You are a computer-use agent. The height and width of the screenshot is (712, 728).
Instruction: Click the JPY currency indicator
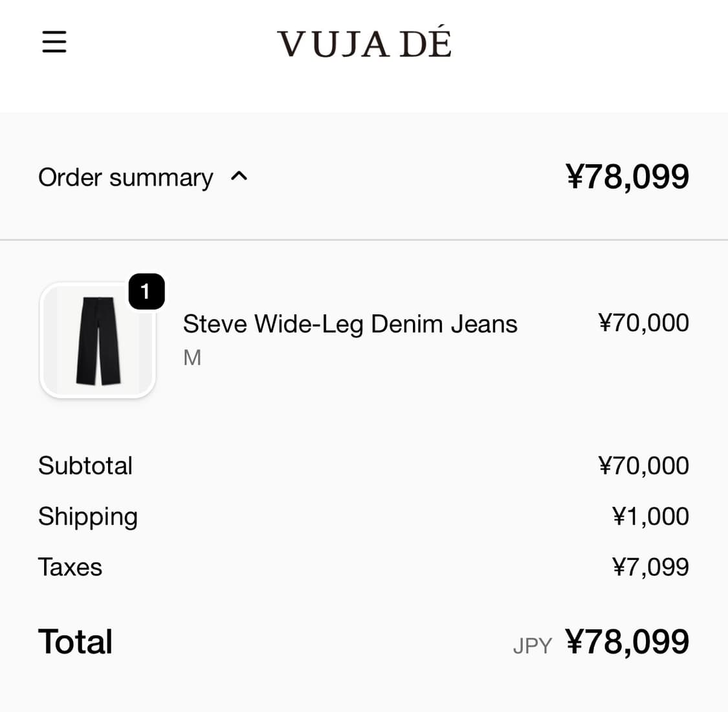pyautogui.click(x=532, y=645)
